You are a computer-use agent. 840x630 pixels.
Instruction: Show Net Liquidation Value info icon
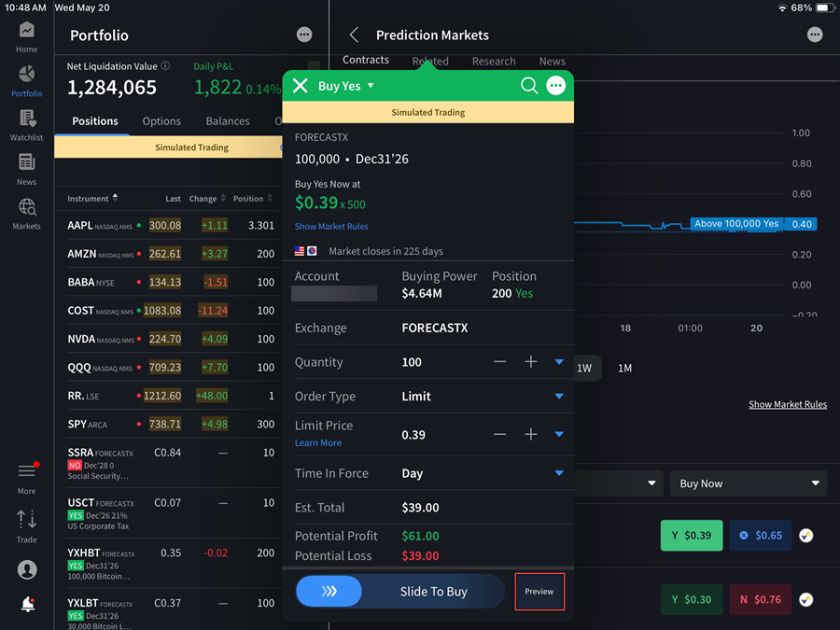165,66
